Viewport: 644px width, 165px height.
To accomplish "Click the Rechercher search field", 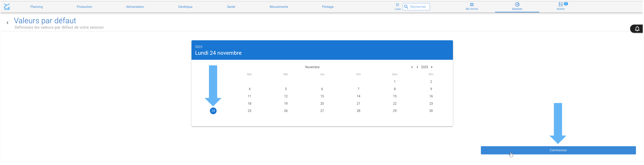I will pyautogui.click(x=416, y=7).
